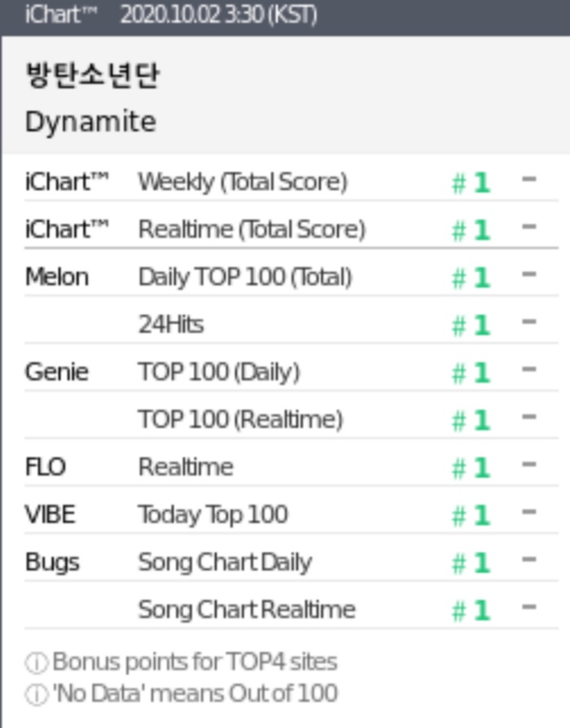The height and width of the screenshot is (728, 570).
Task: Click the dash change indicator on FLO Realtime row
Action: pyautogui.click(x=529, y=464)
